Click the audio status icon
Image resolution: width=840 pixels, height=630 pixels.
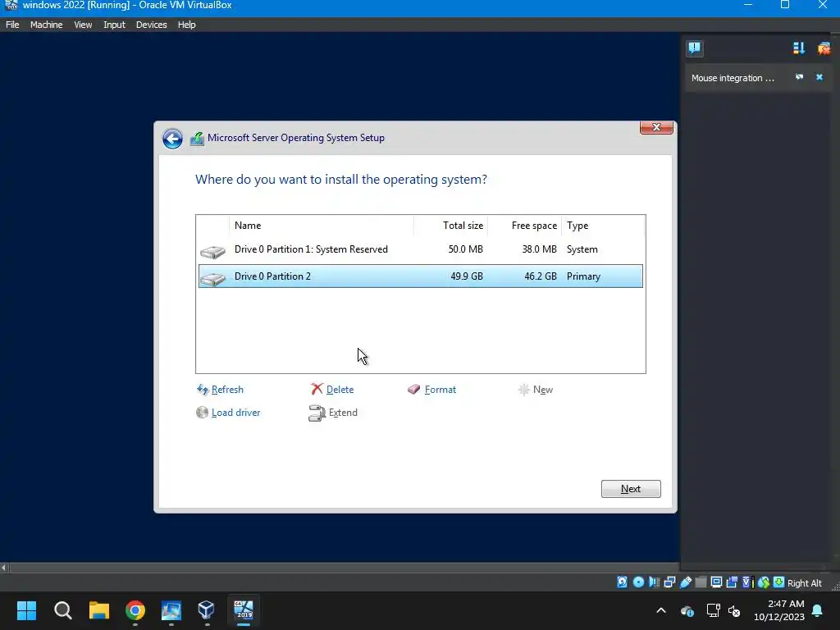click(654, 582)
